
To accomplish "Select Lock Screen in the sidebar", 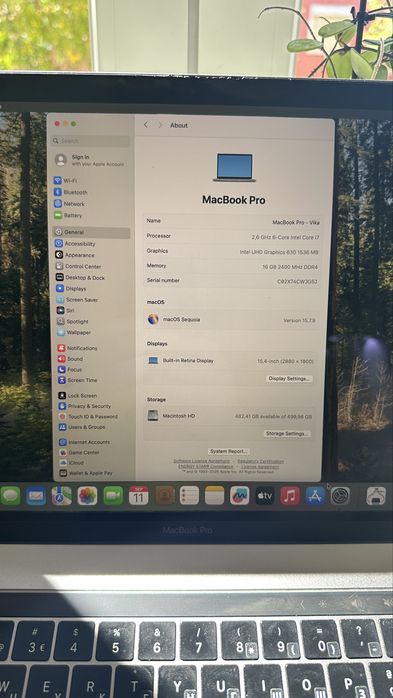I will (x=77, y=395).
